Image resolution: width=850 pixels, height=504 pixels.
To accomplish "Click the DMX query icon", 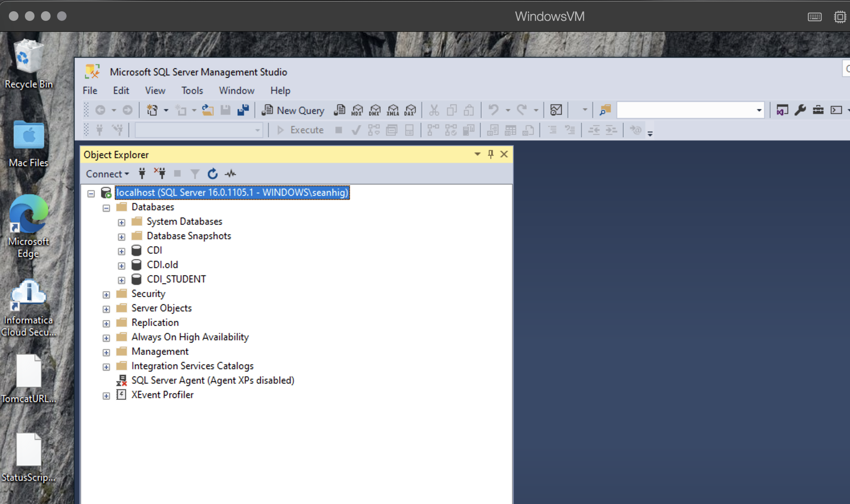I will tap(374, 110).
